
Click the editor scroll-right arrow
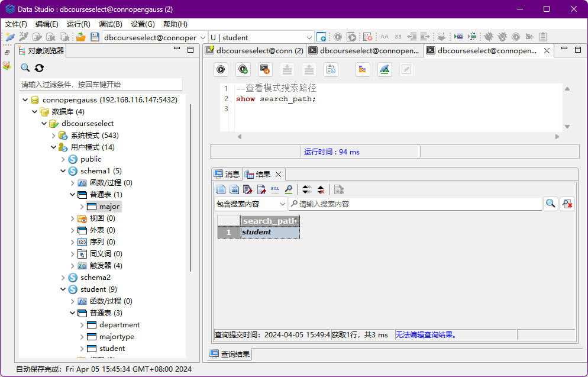(x=557, y=137)
